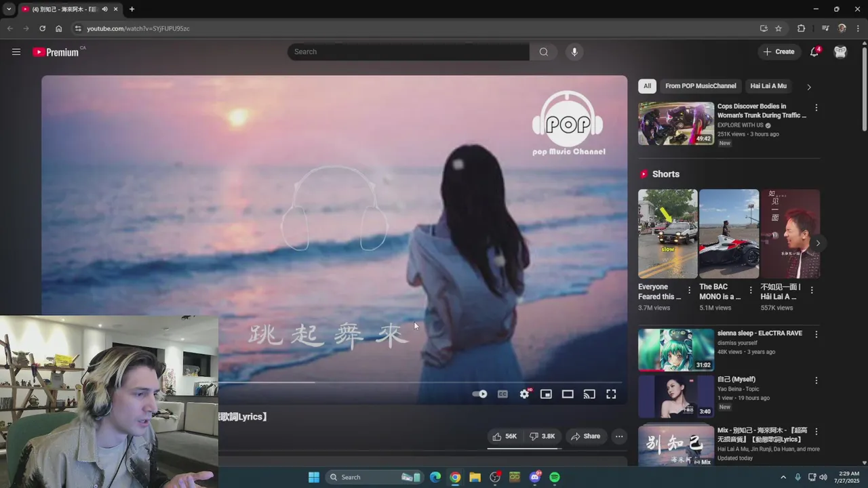Open the Everyone Feared this short thumbnail
The height and width of the screenshot is (488, 868).
click(667, 234)
